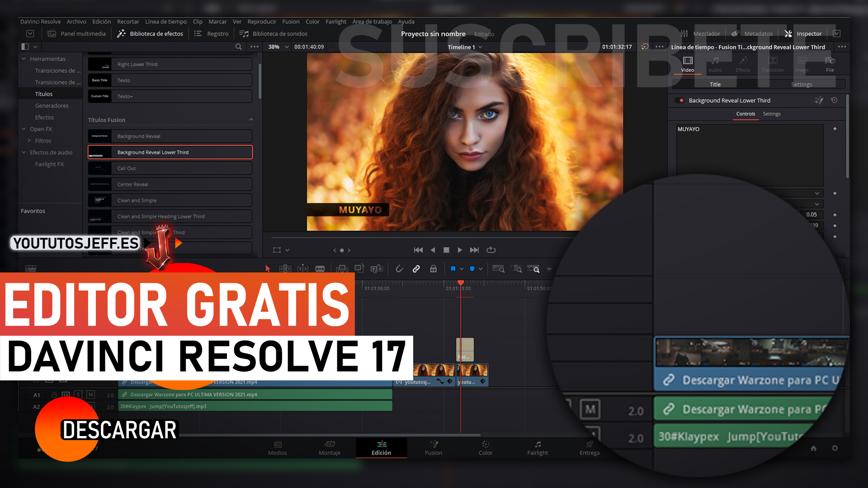
Task: Click the razor blade cut tool icon
Action: [318, 269]
